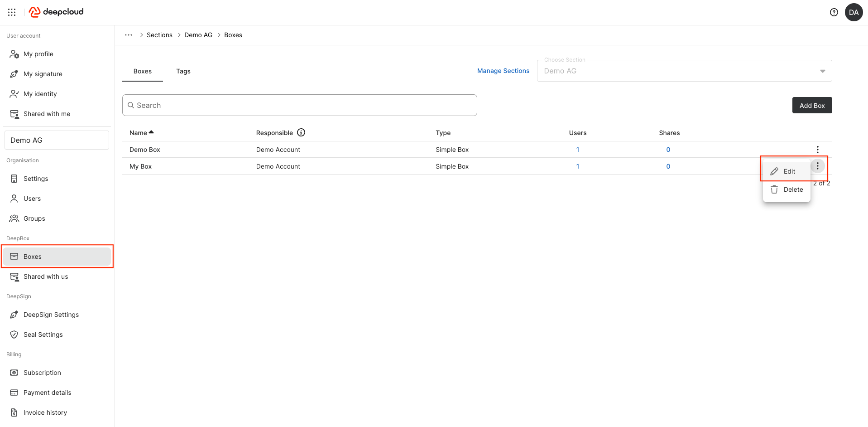Open the Demo AG organisation selector
Image resolution: width=868 pixels, height=427 pixels.
tap(57, 140)
